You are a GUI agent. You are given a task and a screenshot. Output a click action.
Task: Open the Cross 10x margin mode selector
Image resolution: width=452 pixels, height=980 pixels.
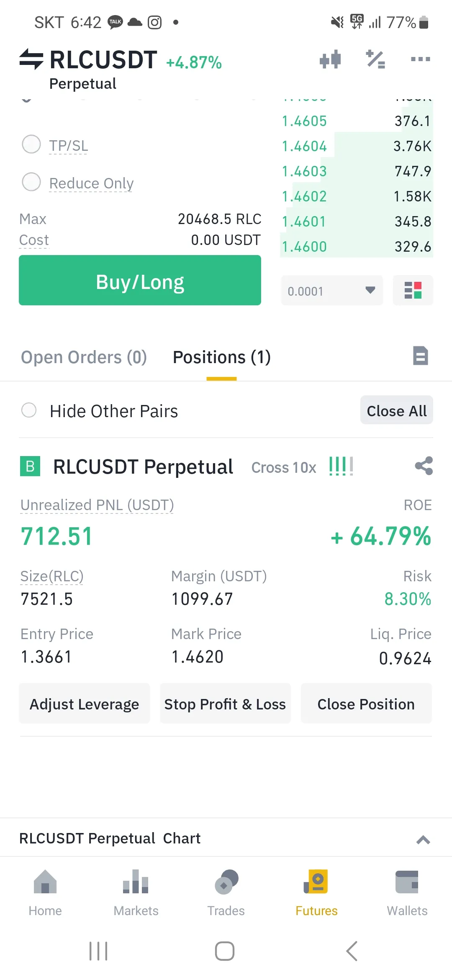coord(283,467)
